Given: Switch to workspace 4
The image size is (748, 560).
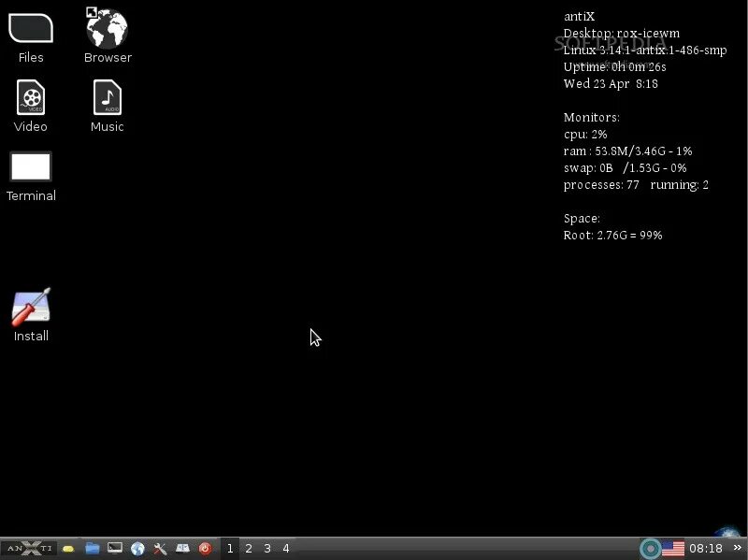Looking at the screenshot, I should 286,549.
